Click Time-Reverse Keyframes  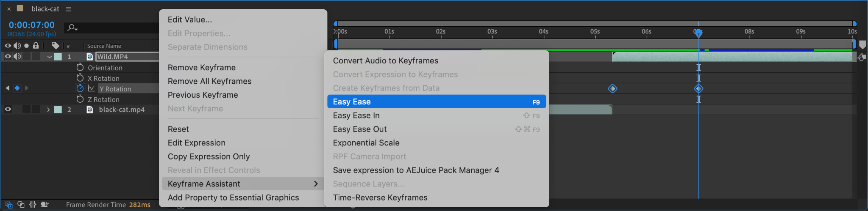click(380, 197)
